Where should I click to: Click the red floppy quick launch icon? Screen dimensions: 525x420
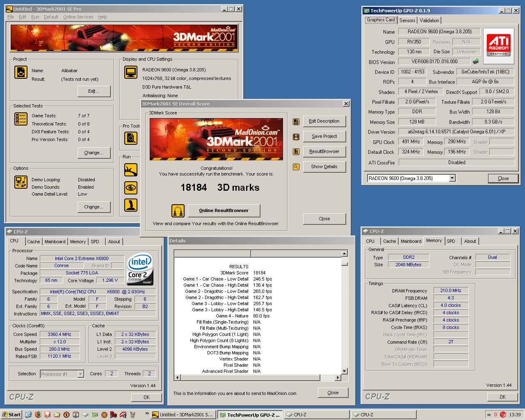(x=47, y=415)
